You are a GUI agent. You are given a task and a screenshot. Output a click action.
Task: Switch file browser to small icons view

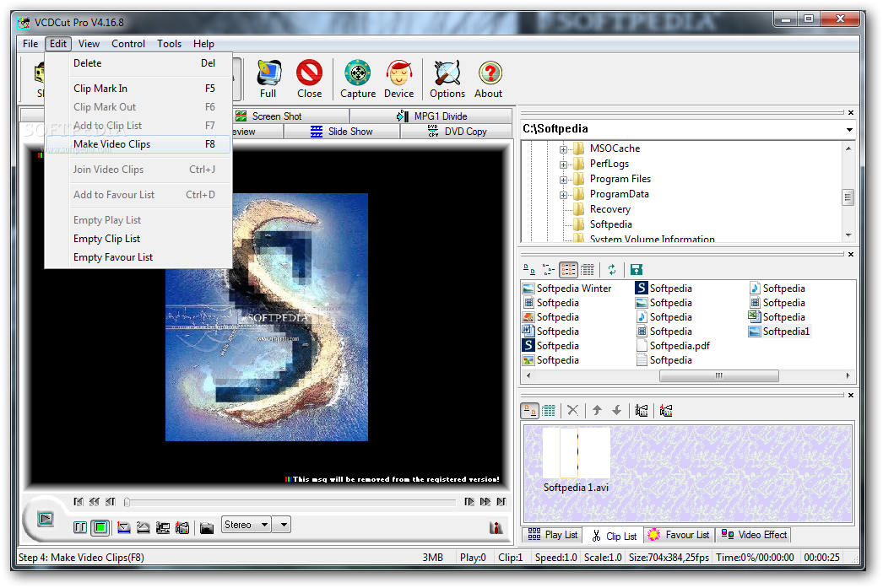pyautogui.click(x=549, y=269)
